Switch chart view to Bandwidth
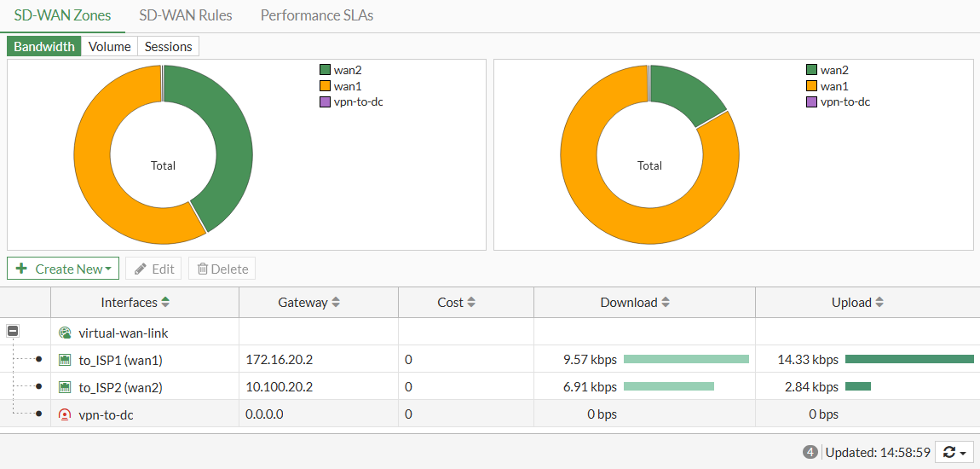The width and height of the screenshot is (980, 469). 44,47
